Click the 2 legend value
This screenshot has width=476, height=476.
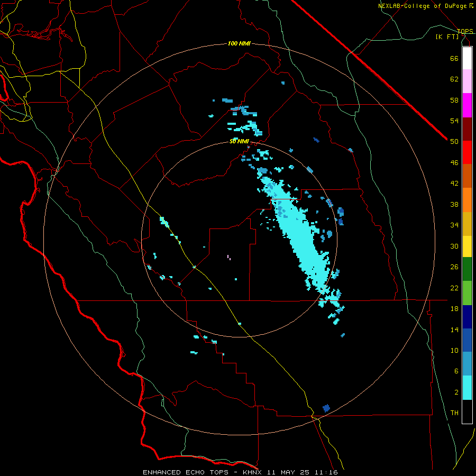[x=456, y=392]
